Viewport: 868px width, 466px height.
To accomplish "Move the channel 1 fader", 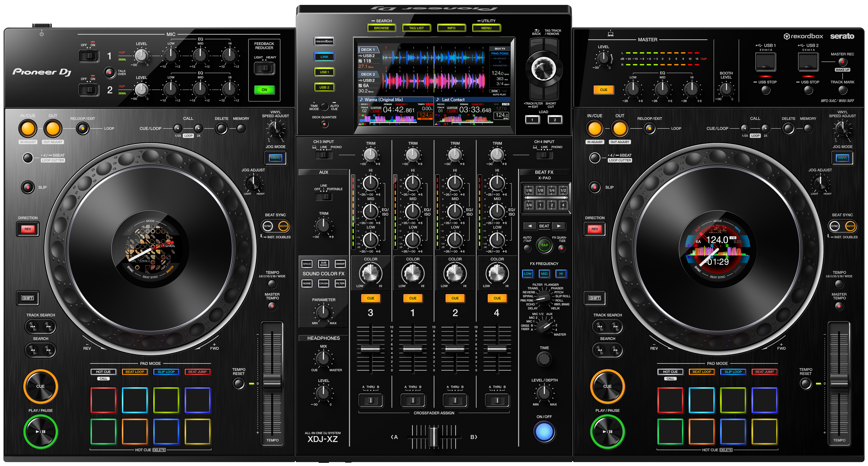I will point(413,349).
